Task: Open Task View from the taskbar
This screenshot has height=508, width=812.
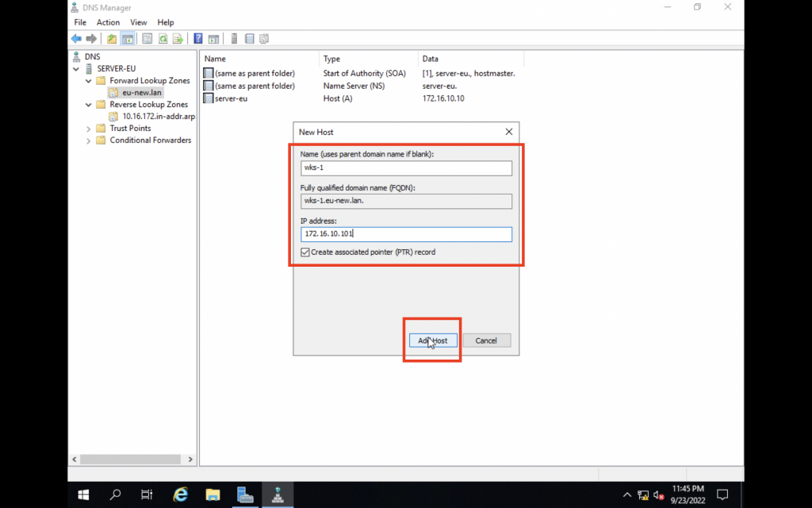Action: tap(147, 495)
